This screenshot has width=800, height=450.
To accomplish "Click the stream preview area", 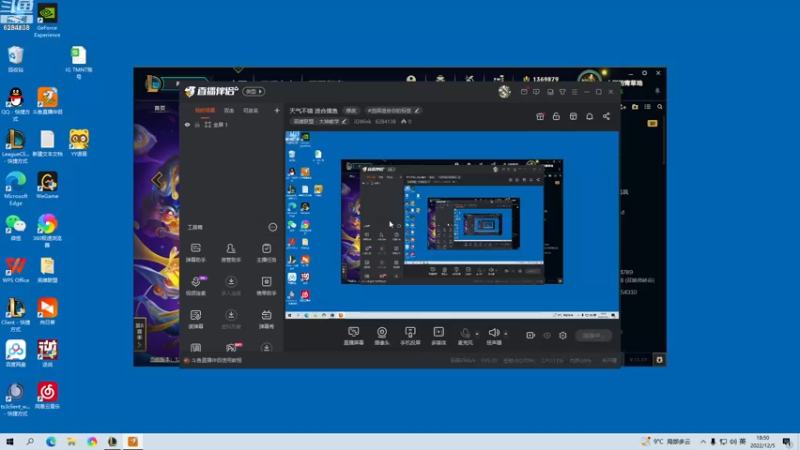I will click(452, 225).
